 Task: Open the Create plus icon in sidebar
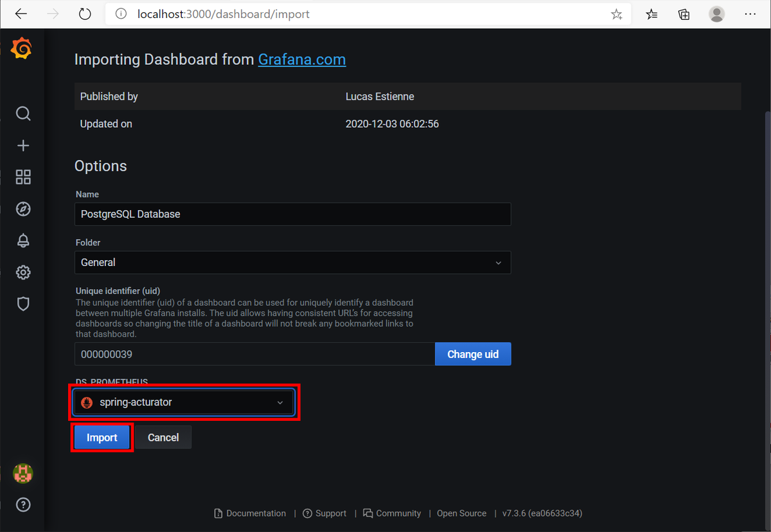click(23, 146)
